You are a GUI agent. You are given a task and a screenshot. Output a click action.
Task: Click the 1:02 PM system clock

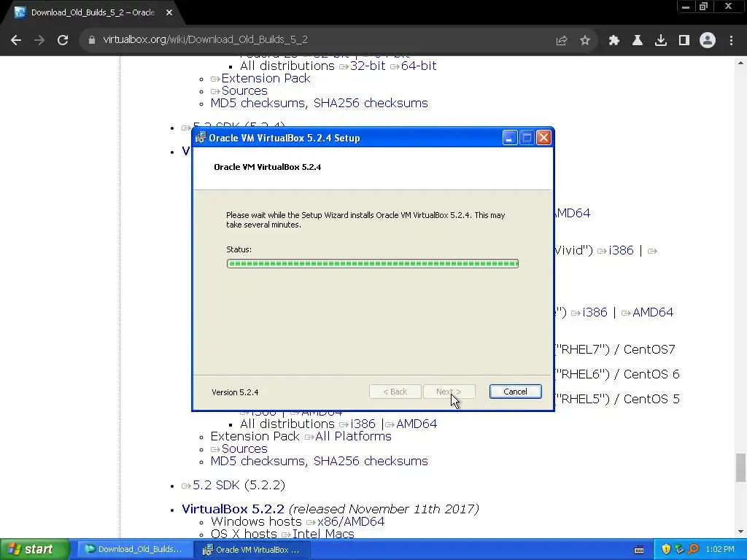click(720, 549)
